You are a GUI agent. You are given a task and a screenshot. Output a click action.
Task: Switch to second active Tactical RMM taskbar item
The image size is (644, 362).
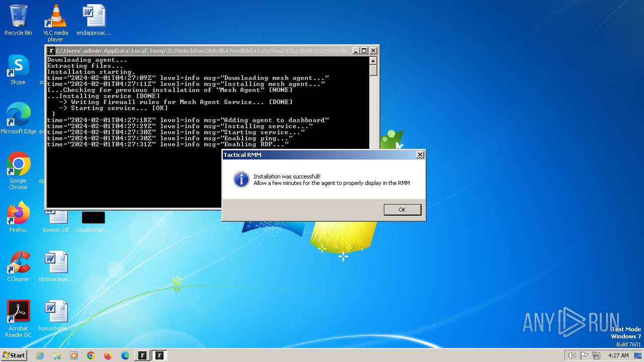159,355
